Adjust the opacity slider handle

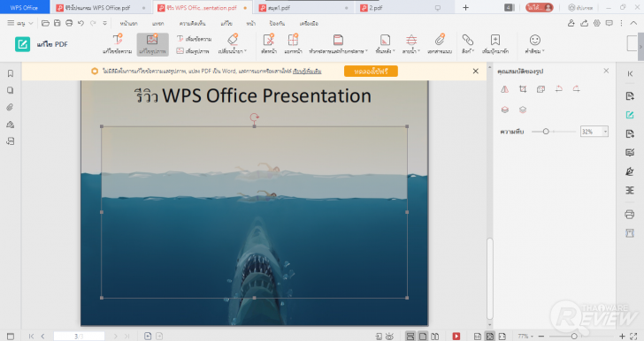pos(546,132)
